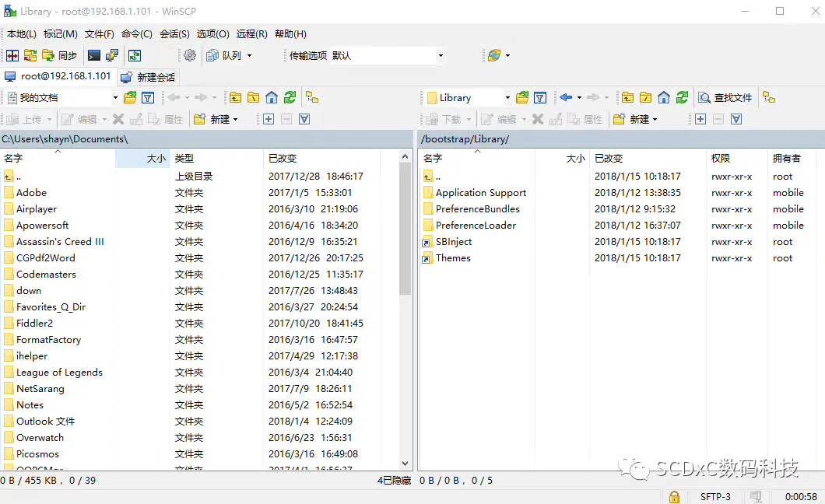
Task: Open preferences gear icon
Action: [190, 55]
